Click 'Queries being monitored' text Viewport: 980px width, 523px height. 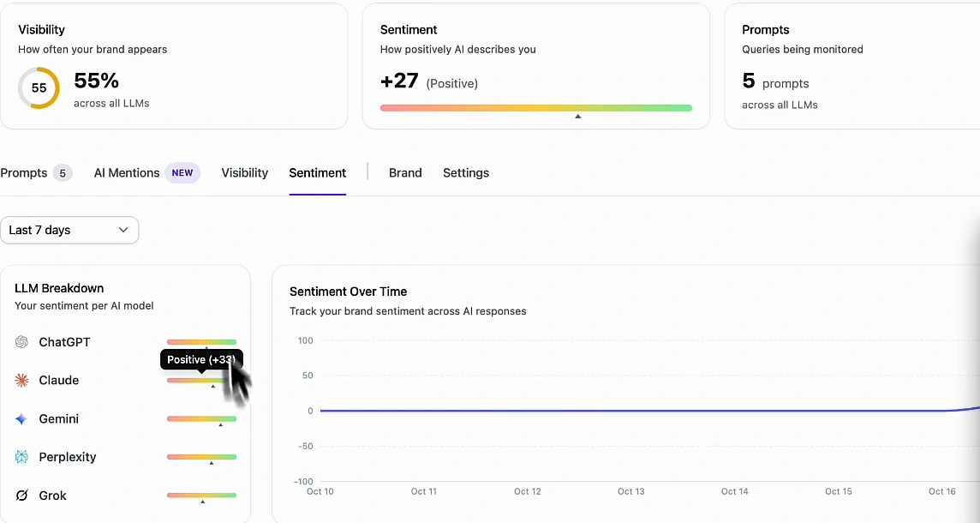pos(803,50)
